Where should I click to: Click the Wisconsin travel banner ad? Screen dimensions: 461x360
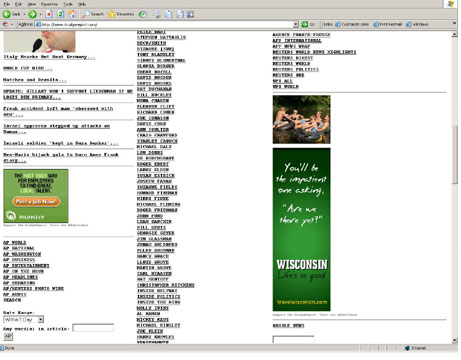click(x=302, y=229)
